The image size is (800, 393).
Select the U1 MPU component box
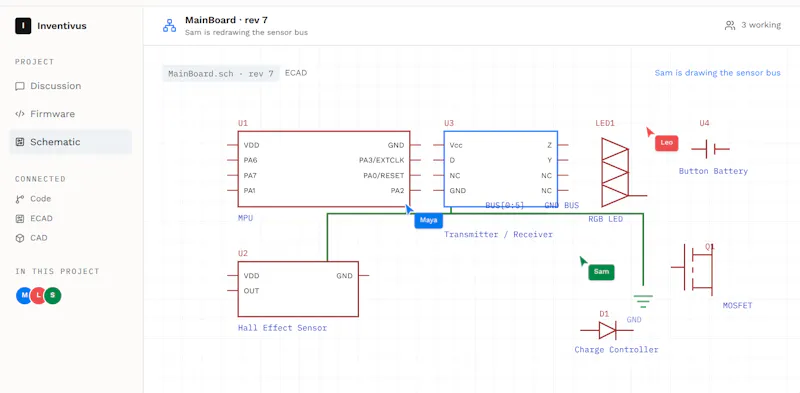pyautogui.click(x=323, y=169)
